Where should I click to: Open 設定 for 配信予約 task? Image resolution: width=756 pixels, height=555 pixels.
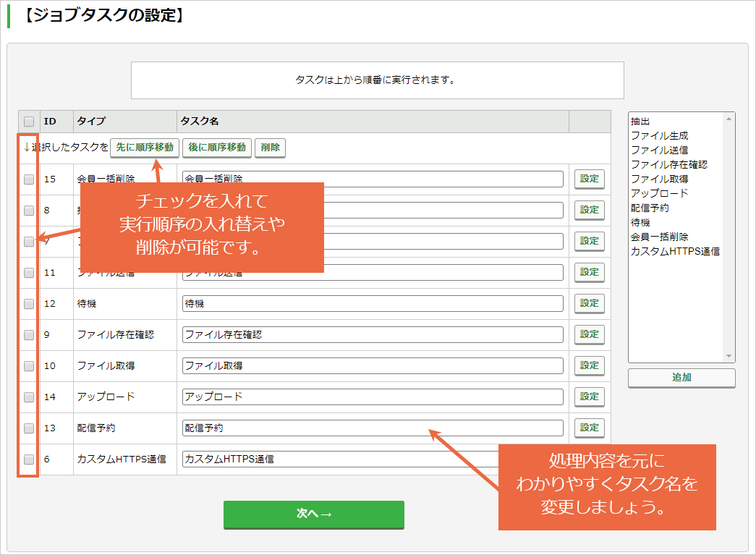(589, 428)
